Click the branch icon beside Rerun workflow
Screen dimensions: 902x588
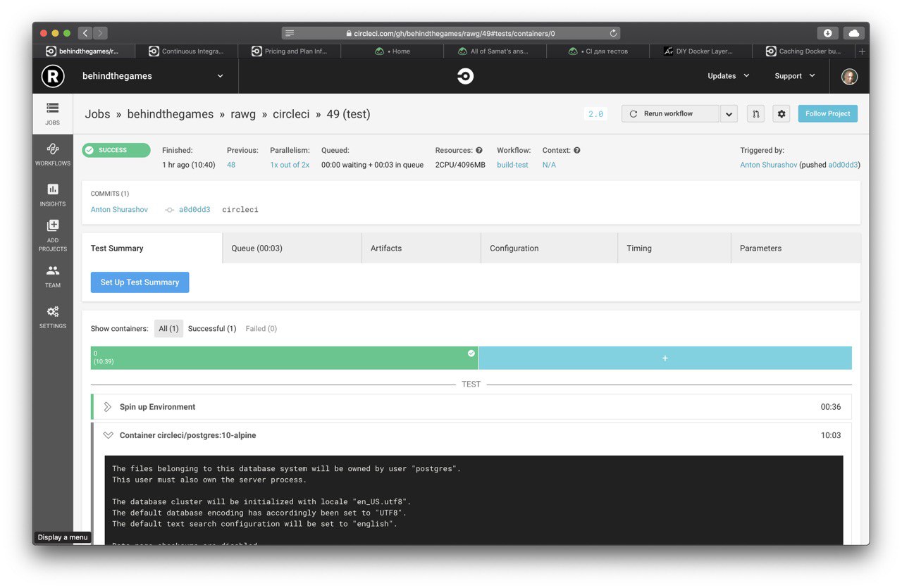(x=755, y=113)
